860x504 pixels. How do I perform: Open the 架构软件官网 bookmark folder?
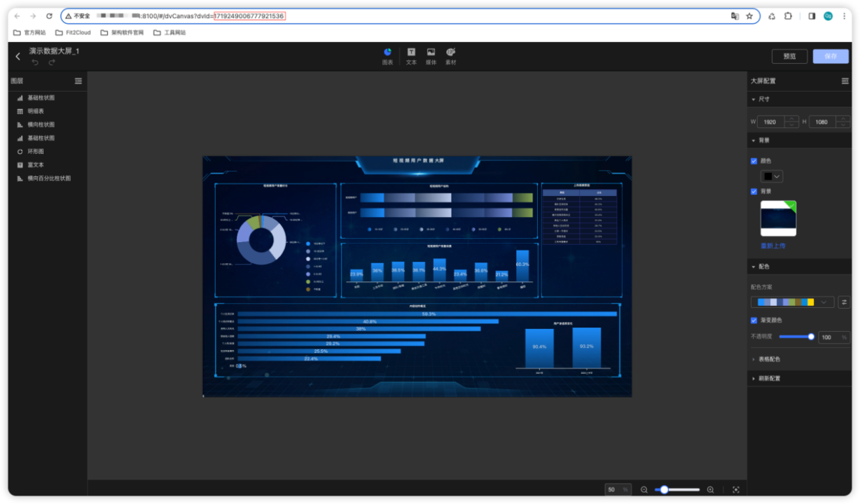click(122, 32)
